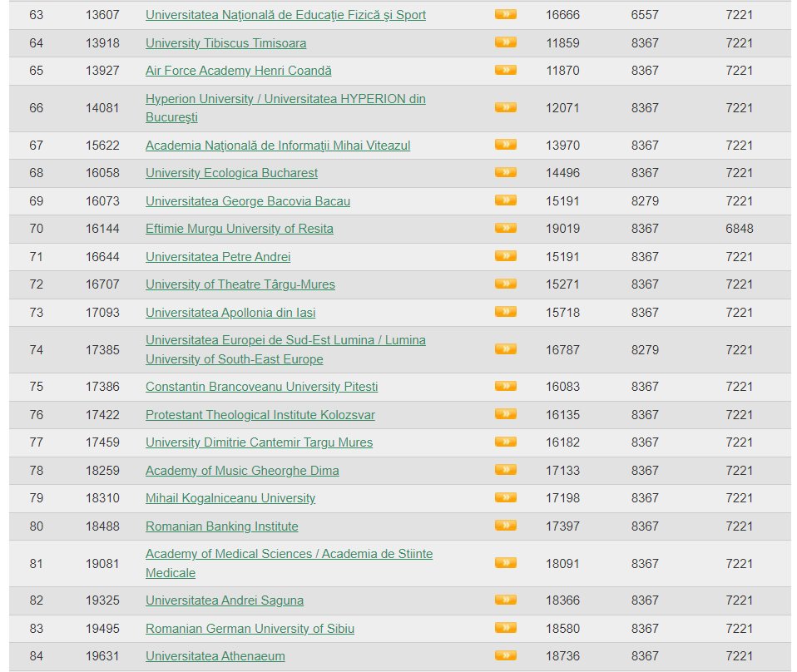Open Universitatea Națională de Educație Fizică și Sport link
This screenshot has height=672, width=797.
[285, 15]
